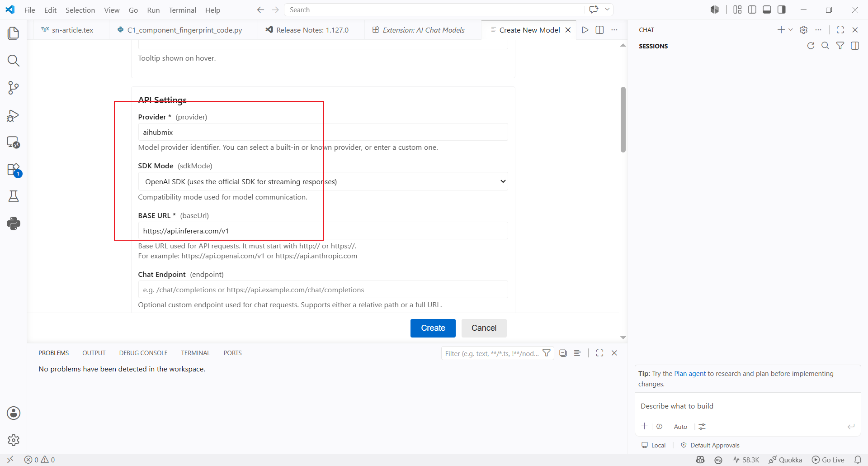Search chat sessions with magnifier icon

pyautogui.click(x=825, y=46)
